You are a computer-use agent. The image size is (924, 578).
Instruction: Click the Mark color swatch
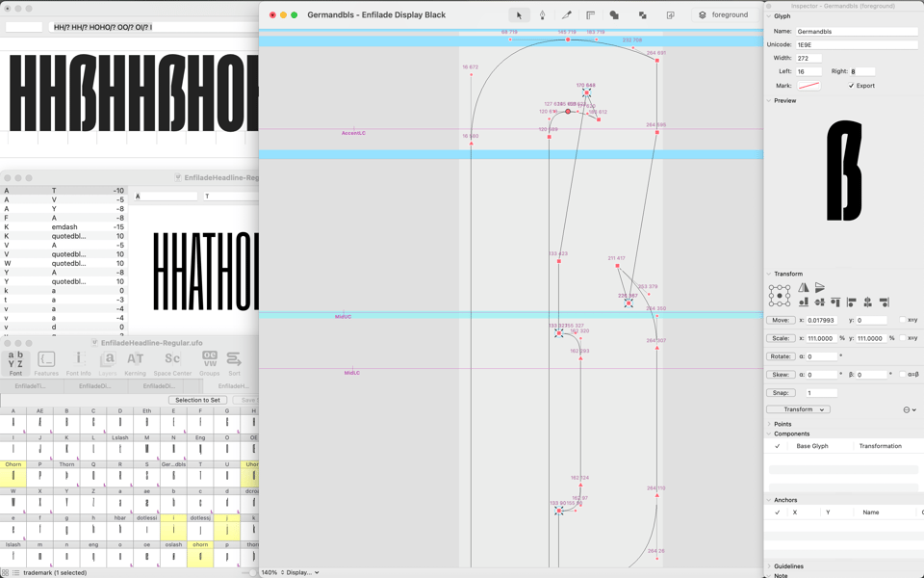coord(808,86)
